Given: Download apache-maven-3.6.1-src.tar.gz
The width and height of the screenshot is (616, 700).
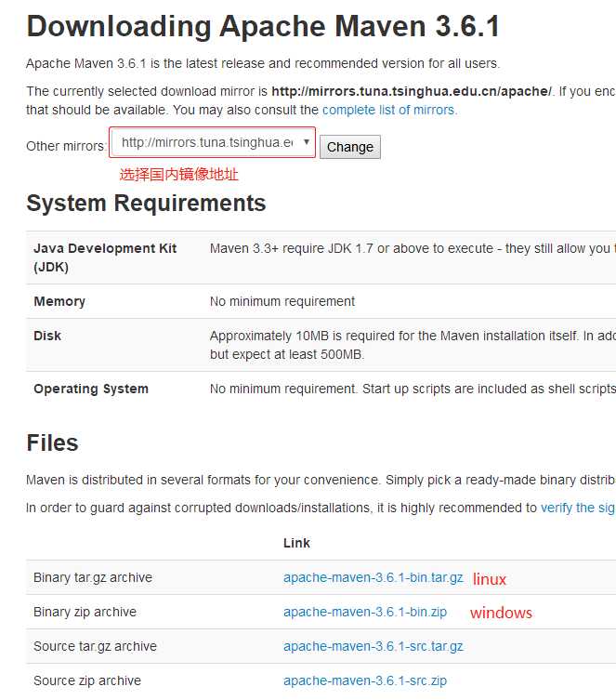Looking at the screenshot, I should tap(374, 646).
